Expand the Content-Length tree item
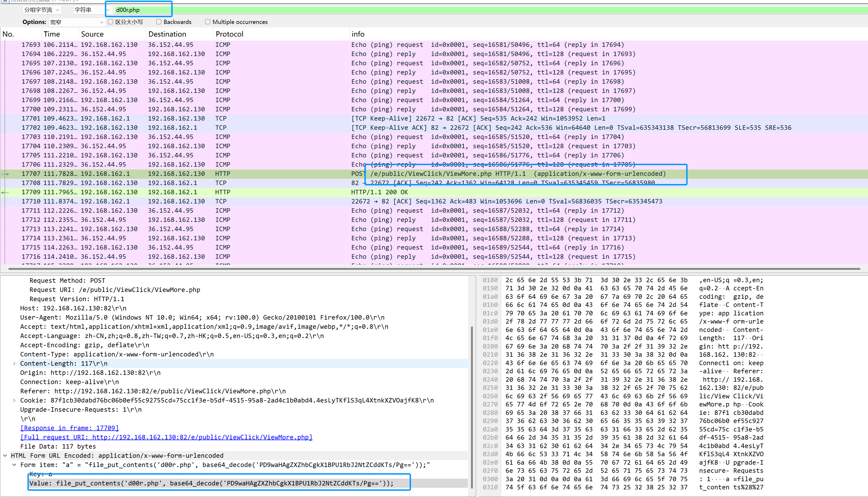 [14, 364]
